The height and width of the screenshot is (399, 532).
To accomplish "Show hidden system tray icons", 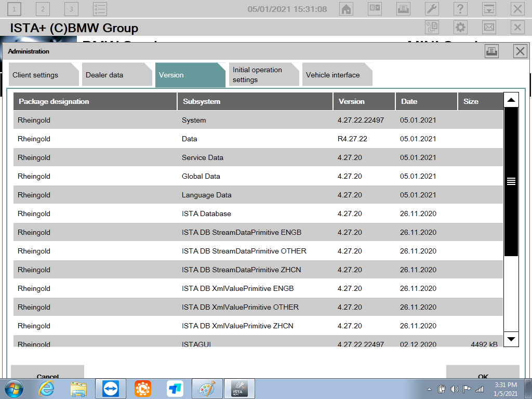I will [429, 389].
